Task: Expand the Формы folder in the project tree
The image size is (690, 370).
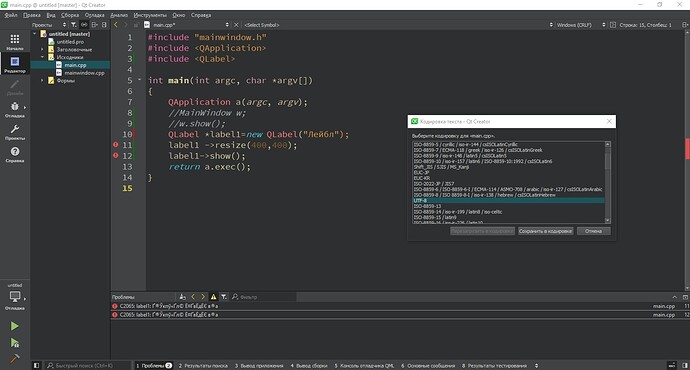Action: (42, 81)
